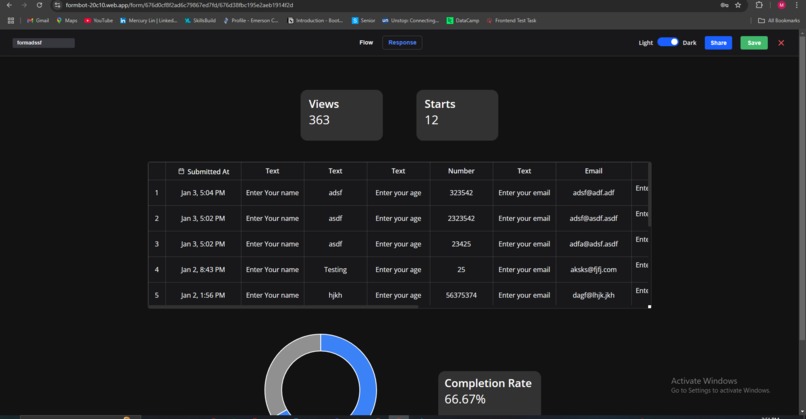Click the cell reading 23425
Screen dimensions: 806x419
[x=461, y=244]
